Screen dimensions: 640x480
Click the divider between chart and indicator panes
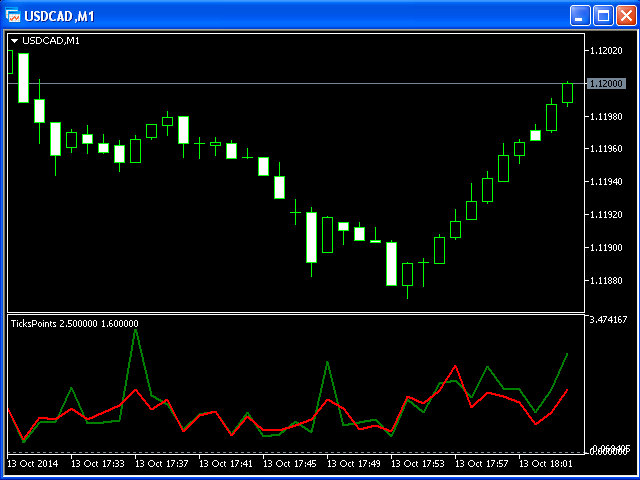click(300, 314)
